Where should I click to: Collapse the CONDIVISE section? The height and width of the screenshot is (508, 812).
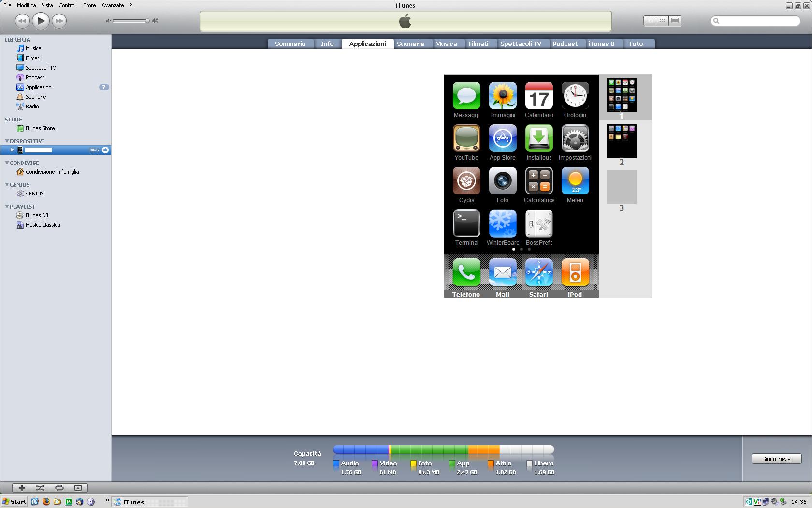[7, 163]
